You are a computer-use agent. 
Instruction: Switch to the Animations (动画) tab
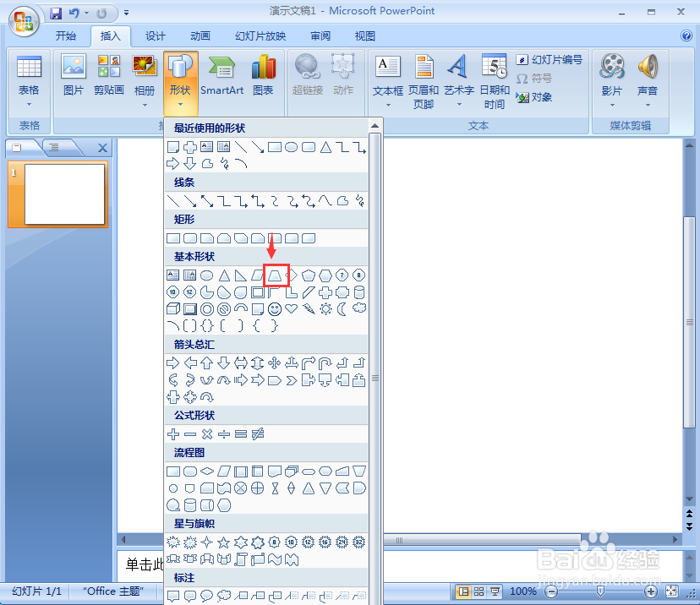pyautogui.click(x=200, y=36)
